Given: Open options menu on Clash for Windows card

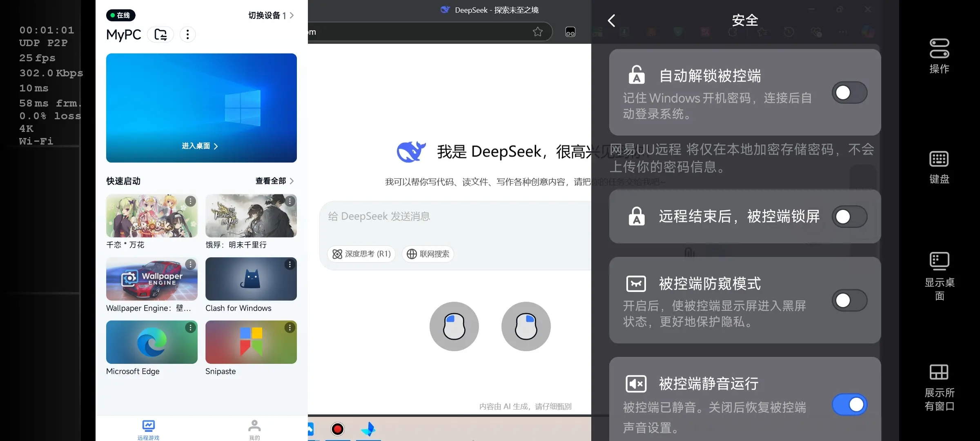Looking at the screenshot, I should (x=290, y=265).
